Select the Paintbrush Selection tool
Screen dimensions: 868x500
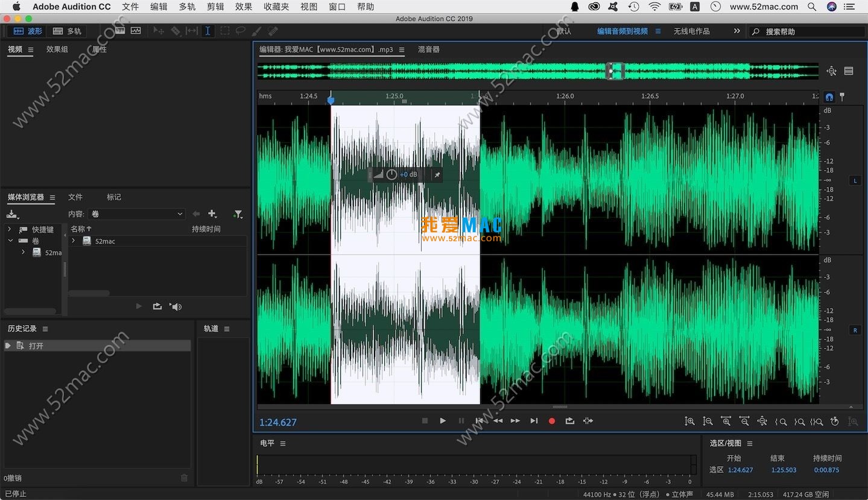tap(256, 31)
